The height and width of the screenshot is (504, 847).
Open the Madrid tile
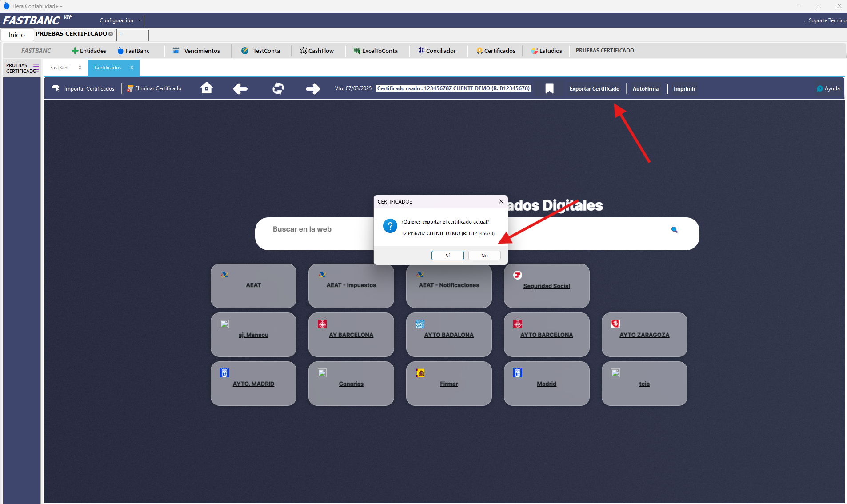point(547,384)
